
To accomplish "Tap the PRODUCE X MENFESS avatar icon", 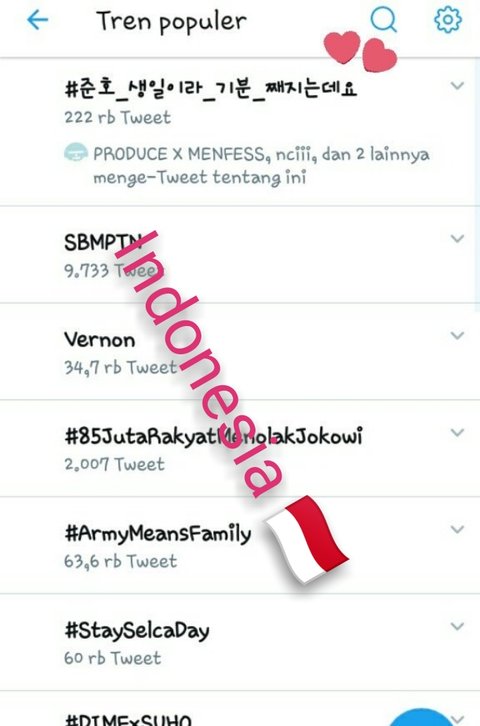I will [76, 153].
